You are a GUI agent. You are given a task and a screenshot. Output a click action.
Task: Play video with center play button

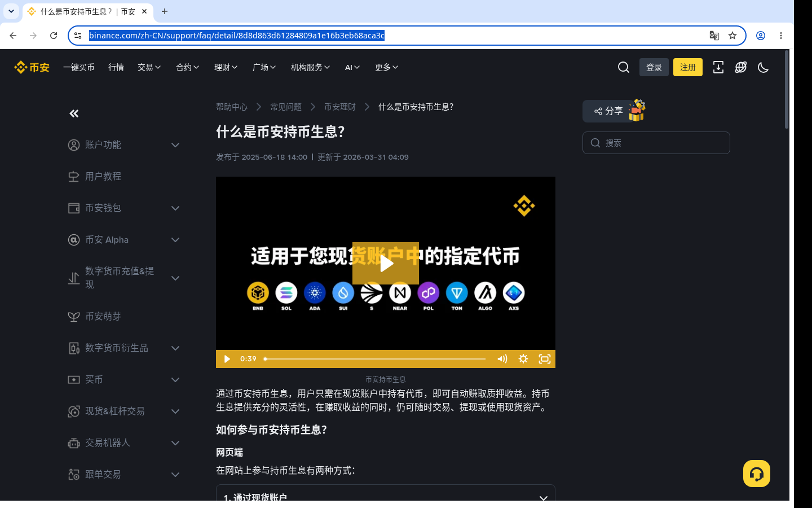click(386, 263)
